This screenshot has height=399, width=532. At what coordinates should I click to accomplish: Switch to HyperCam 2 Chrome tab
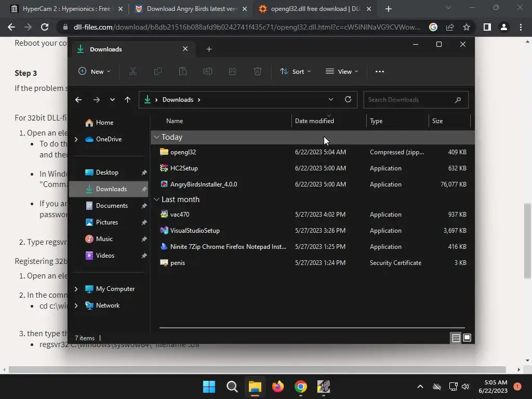[x=66, y=9]
